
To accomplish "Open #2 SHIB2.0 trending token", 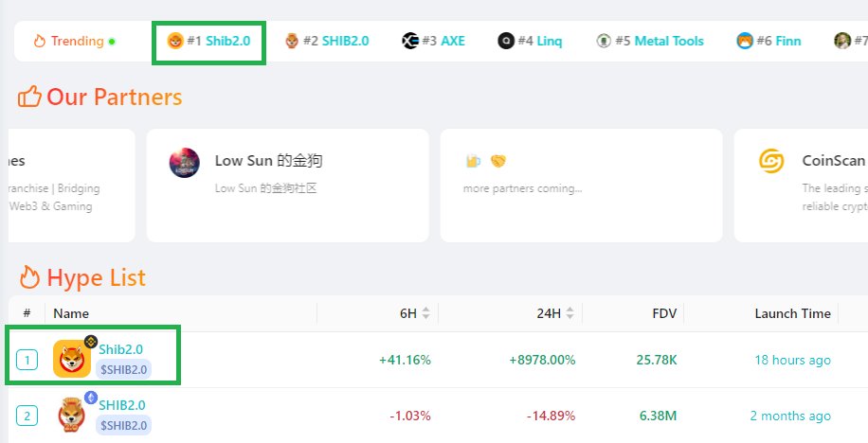I will (327, 41).
